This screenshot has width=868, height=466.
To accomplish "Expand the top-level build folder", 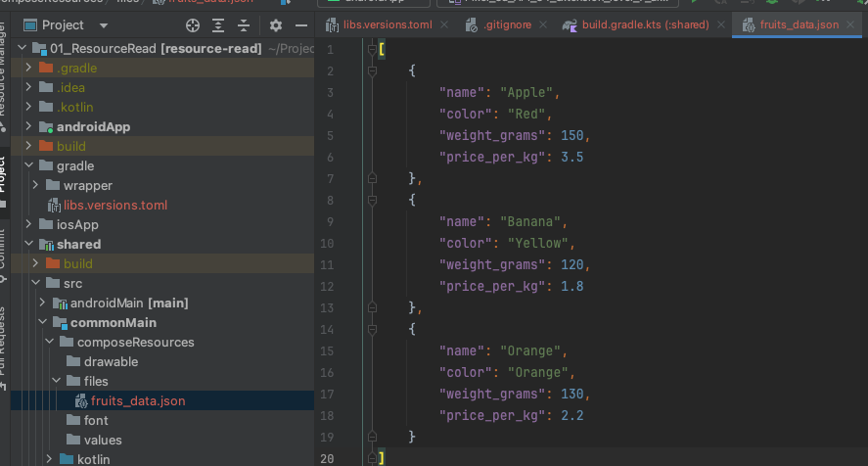I will [28, 146].
